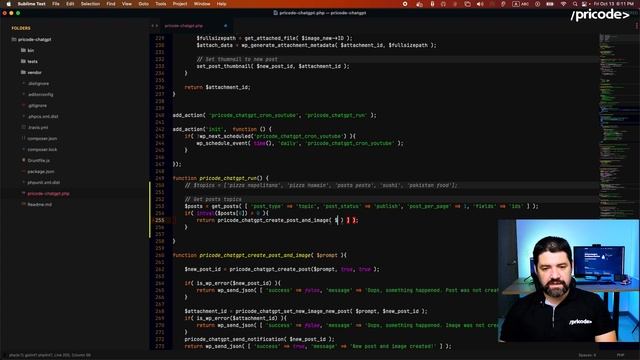Open the composer.json file
Viewport: 640px width, 360px height.
tap(42, 138)
